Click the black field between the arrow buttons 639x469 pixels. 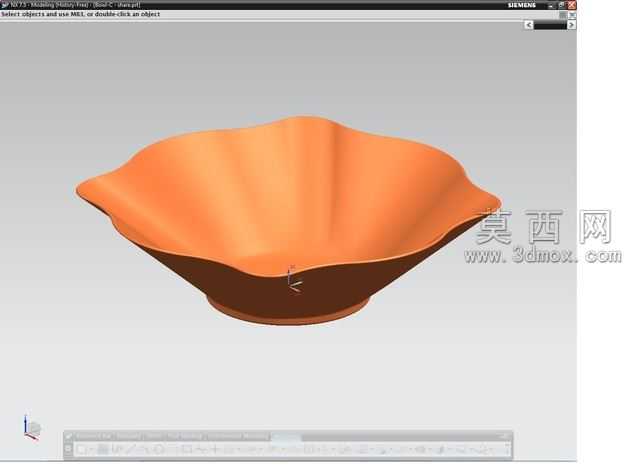(550, 25)
